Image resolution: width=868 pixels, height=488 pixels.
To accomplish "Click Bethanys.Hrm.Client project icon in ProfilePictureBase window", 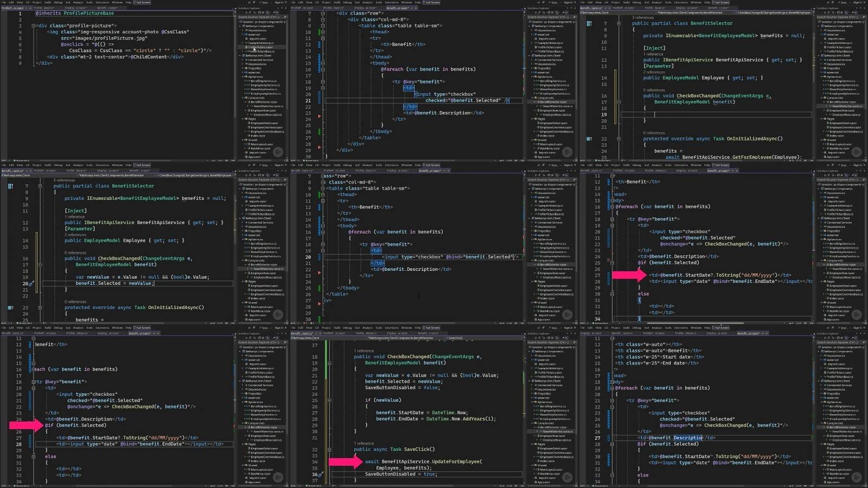I will point(244,56).
